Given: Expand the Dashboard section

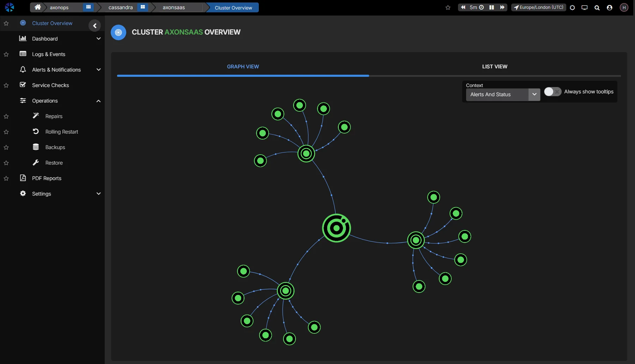Looking at the screenshot, I should pos(98,38).
